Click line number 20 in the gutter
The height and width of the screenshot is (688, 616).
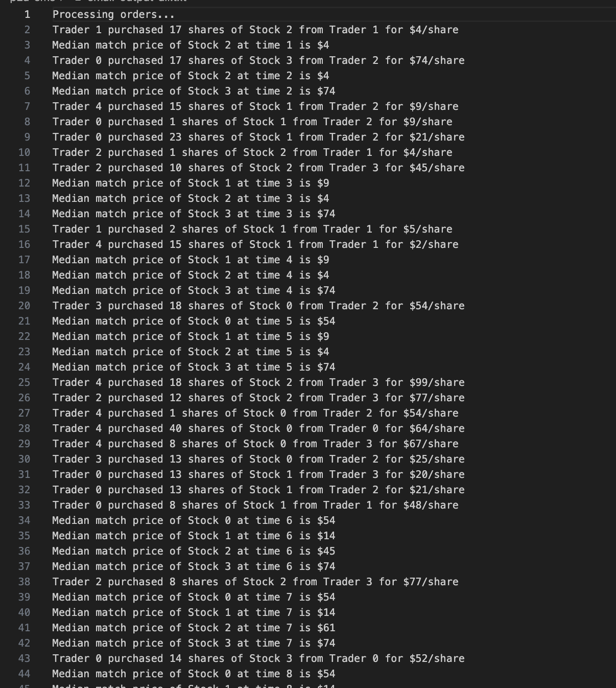[x=24, y=306]
